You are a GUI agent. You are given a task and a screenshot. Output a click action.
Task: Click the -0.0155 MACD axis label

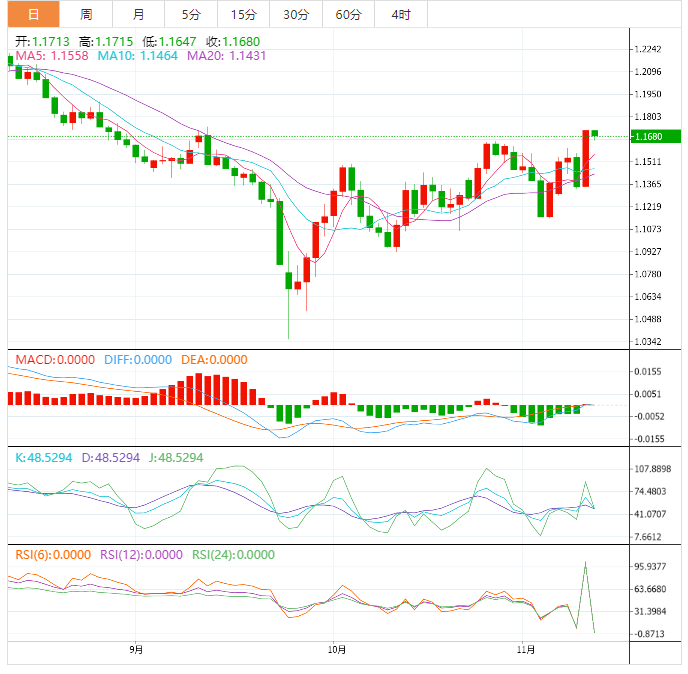[649, 439]
